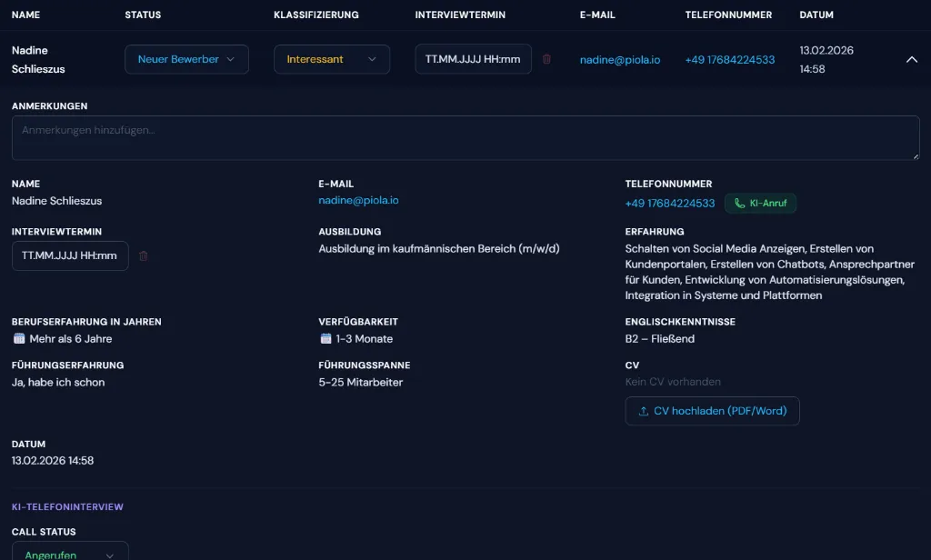Click the STATUS column header

(143, 15)
